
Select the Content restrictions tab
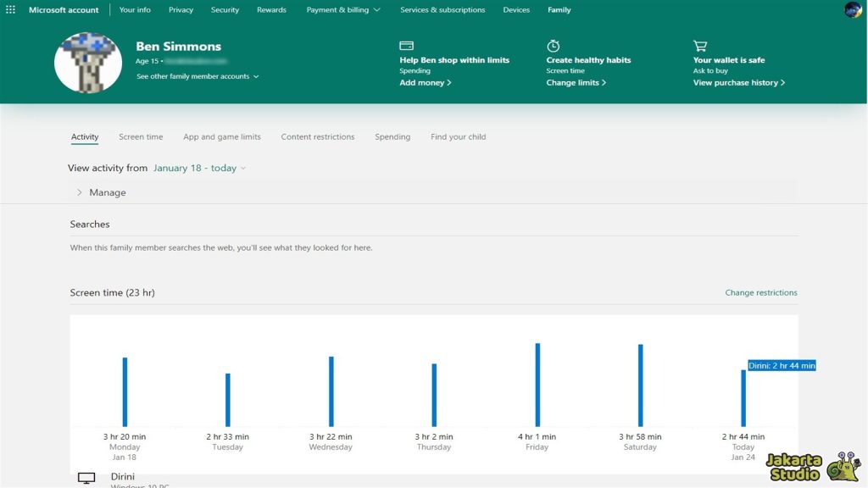pos(318,136)
